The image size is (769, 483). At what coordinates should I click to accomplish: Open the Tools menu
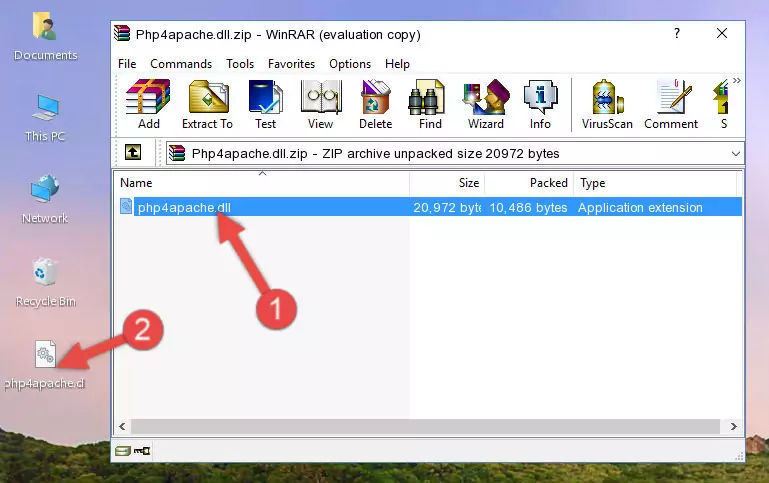point(240,64)
